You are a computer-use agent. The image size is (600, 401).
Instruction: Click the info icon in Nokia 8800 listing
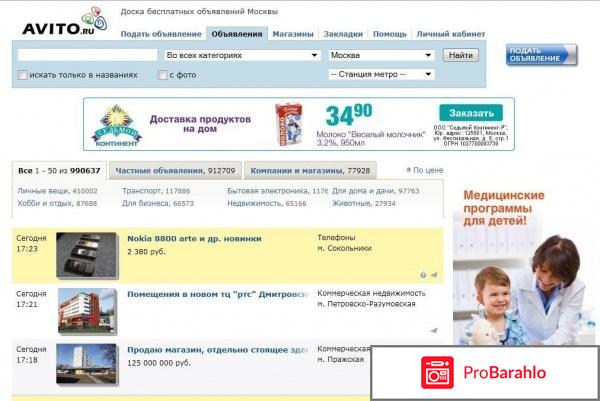tap(423, 275)
